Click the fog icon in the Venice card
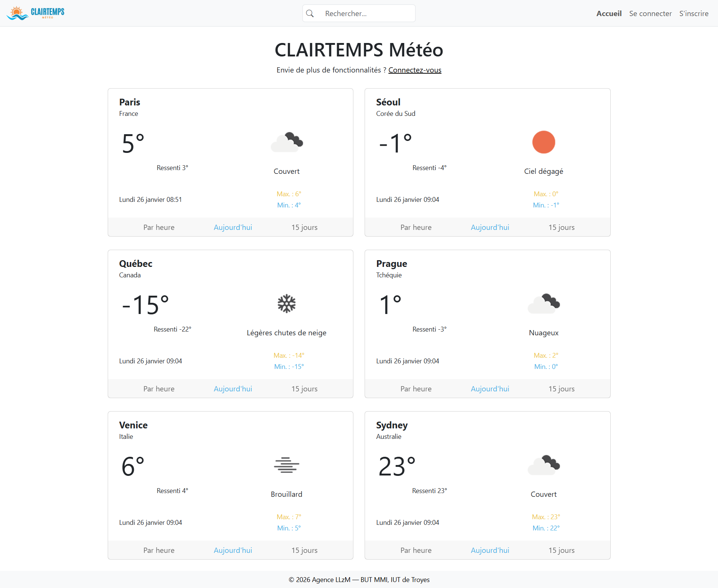 tap(286, 465)
